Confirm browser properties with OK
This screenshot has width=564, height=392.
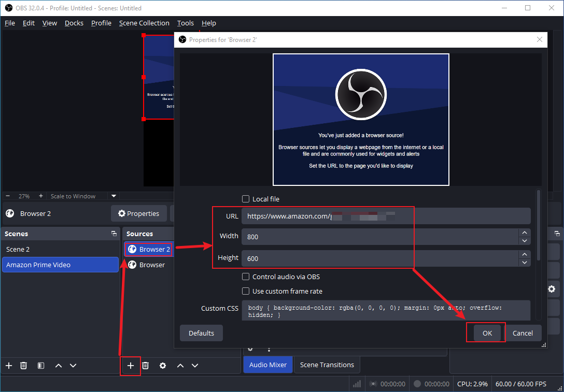[x=486, y=333]
